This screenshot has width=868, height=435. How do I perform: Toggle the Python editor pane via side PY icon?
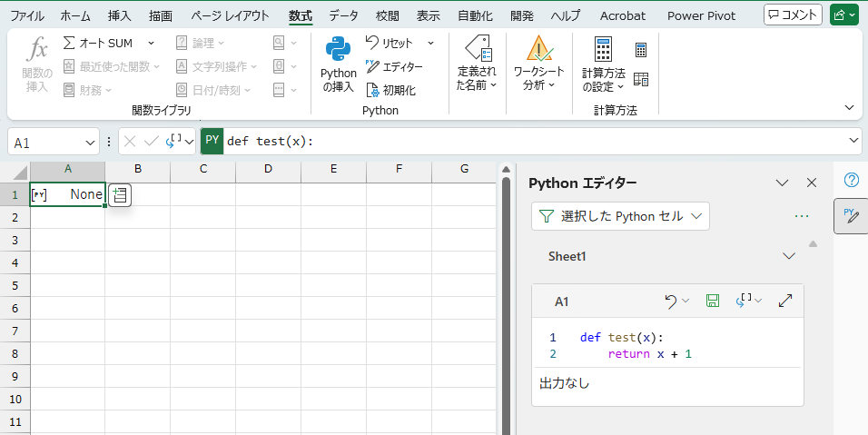tap(852, 216)
